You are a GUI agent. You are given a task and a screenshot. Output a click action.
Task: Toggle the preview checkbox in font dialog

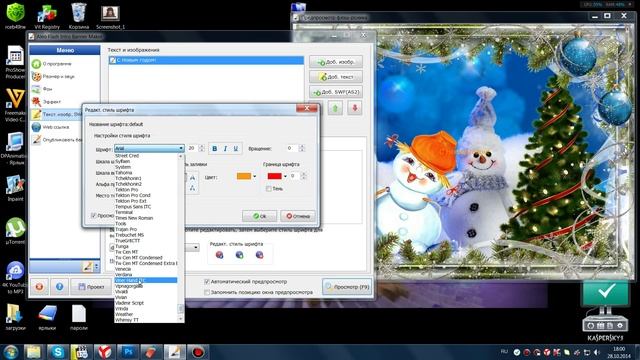[93, 215]
